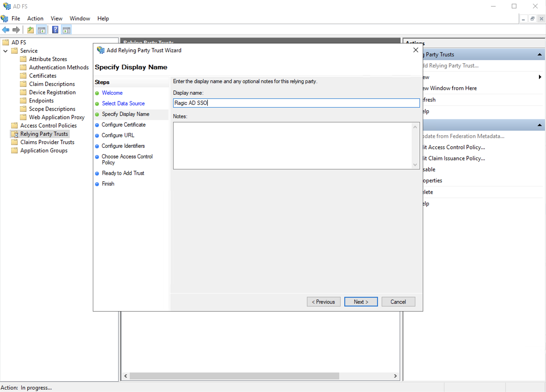546x392 pixels.
Task: Click the Attribute Stores folder icon
Action: pos(23,59)
